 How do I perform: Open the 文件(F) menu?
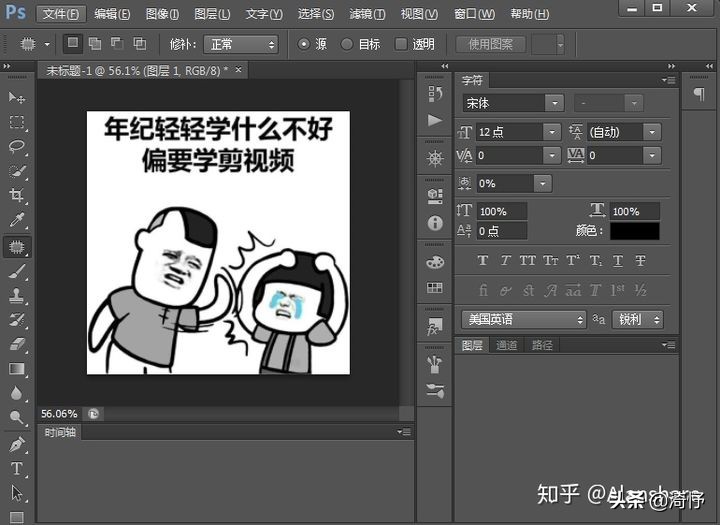tap(61, 14)
